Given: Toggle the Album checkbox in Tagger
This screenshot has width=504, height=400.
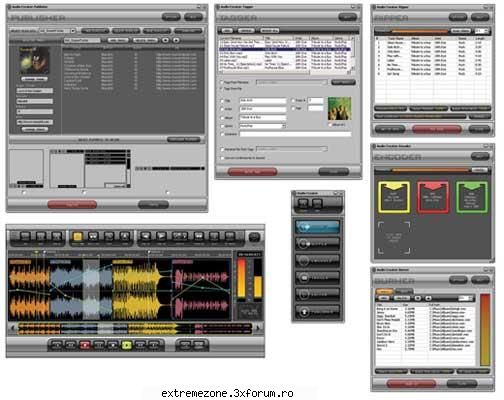Looking at the screenshot, I should click(x=223, y=118).
